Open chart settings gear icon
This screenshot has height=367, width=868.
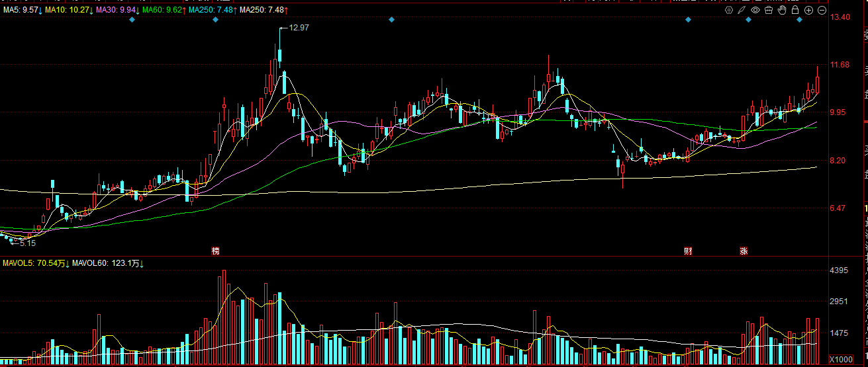(x=729, y=11)
